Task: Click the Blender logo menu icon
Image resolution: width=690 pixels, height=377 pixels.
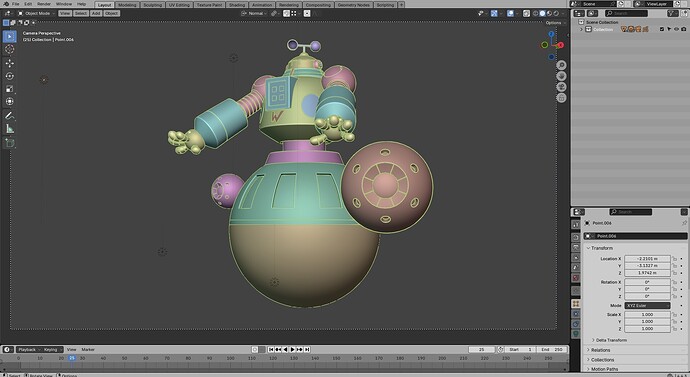Action: click(x=6, y=4)
